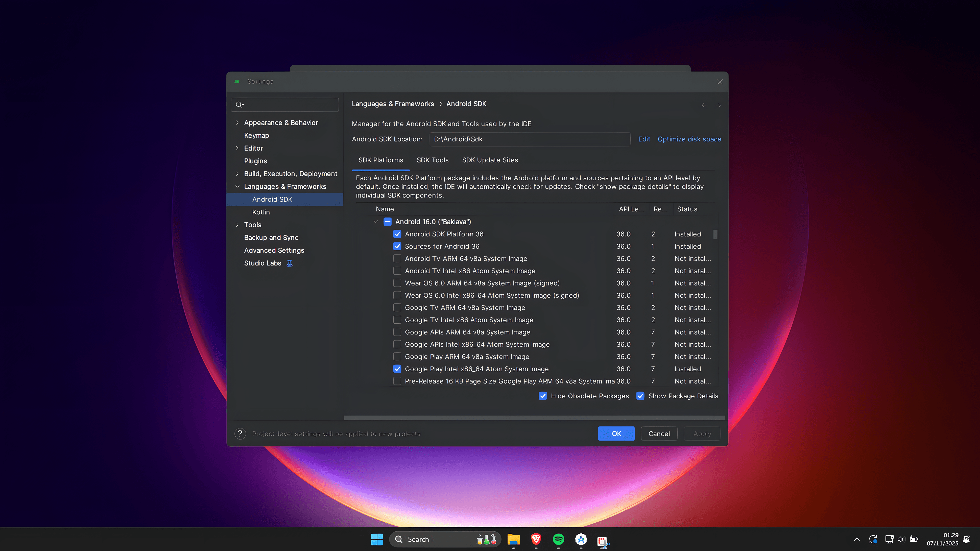Navigate back using the left arrow icon
The width and height of the screenshot is (980, 551).
pyautogui.click(x=704, y=105)
